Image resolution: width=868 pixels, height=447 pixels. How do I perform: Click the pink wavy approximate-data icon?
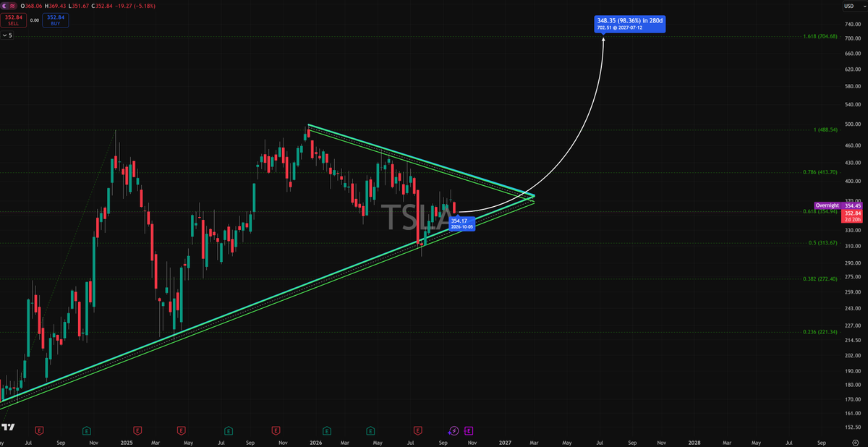(x=12, y=6)
